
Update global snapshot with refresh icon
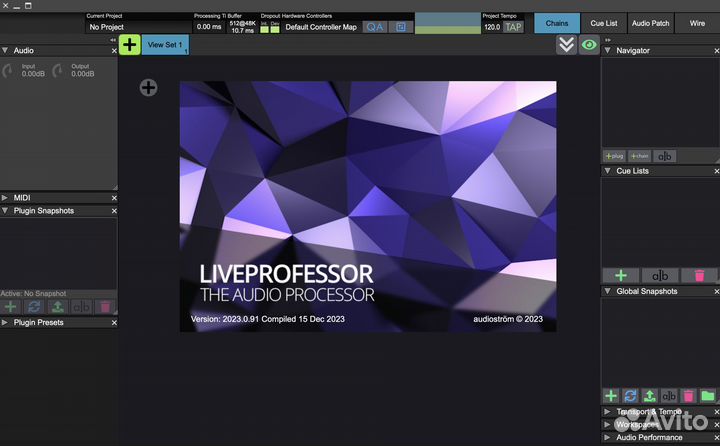pyautogui.click(x=630, y=395)
